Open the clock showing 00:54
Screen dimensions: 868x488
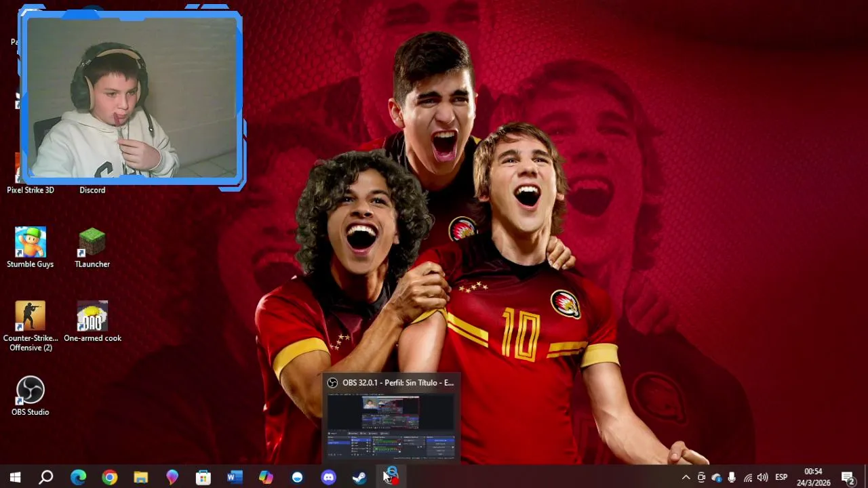pos(813,477)
